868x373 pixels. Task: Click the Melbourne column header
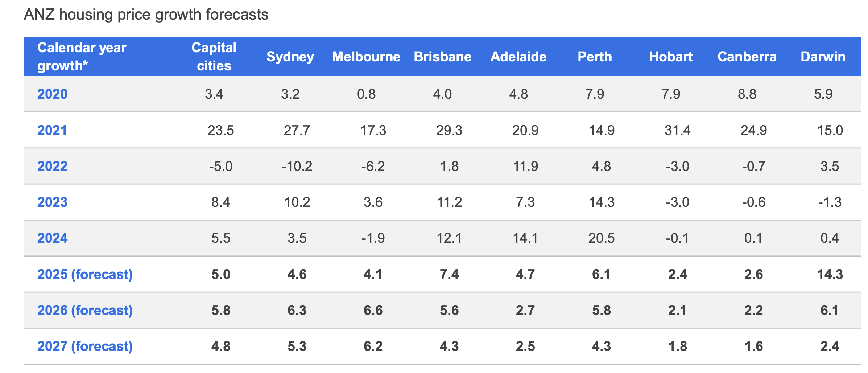pos(366,57)
